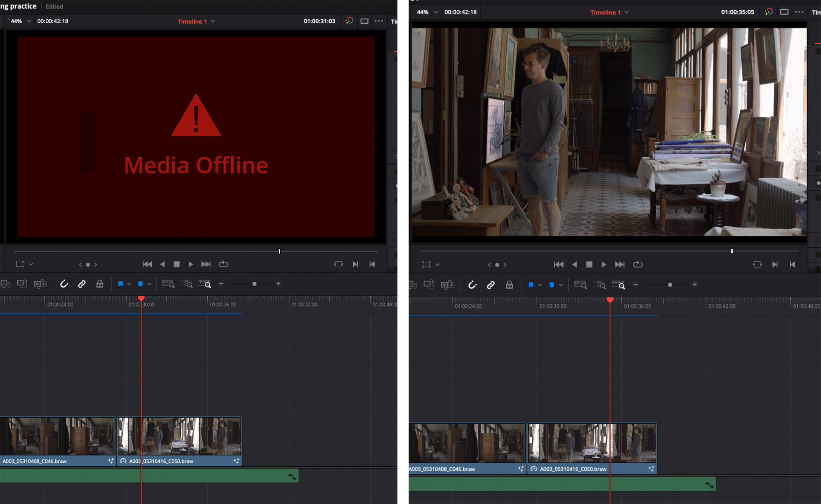Image resolution: width=821 pixels, height=504 pixels.
Task: Play in reverse in the left viewer
Action: pyautogui.click(x=163, y=264)
